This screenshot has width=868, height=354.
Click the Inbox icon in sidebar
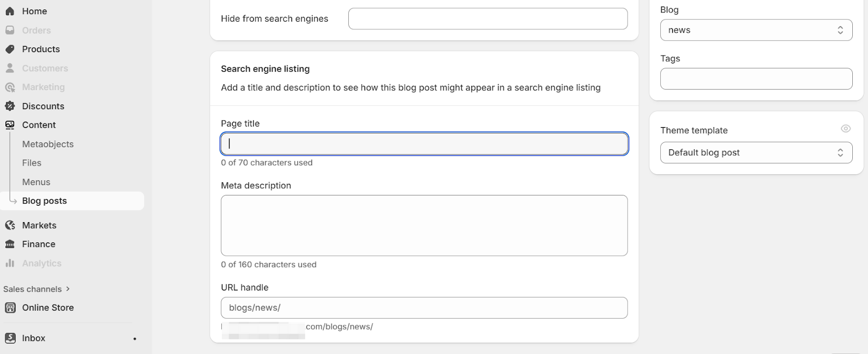pos(10,338)
